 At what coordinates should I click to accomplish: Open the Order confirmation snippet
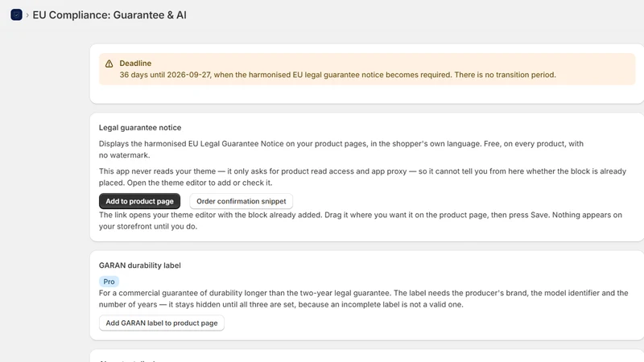[x=241, y=201]
